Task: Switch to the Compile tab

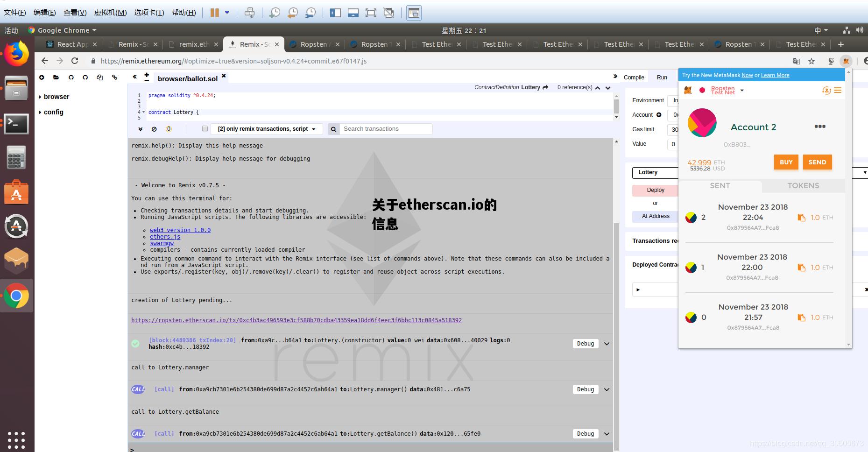Action: (634, 78)
